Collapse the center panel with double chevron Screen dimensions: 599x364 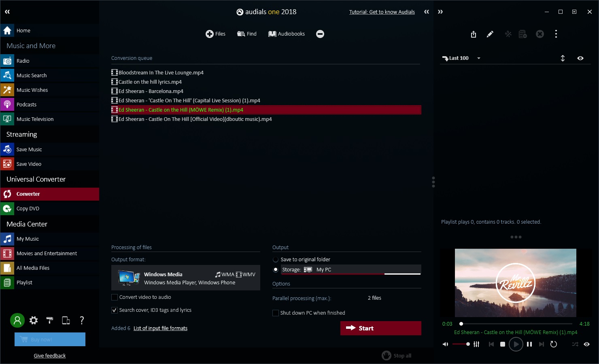pos(427,12)
